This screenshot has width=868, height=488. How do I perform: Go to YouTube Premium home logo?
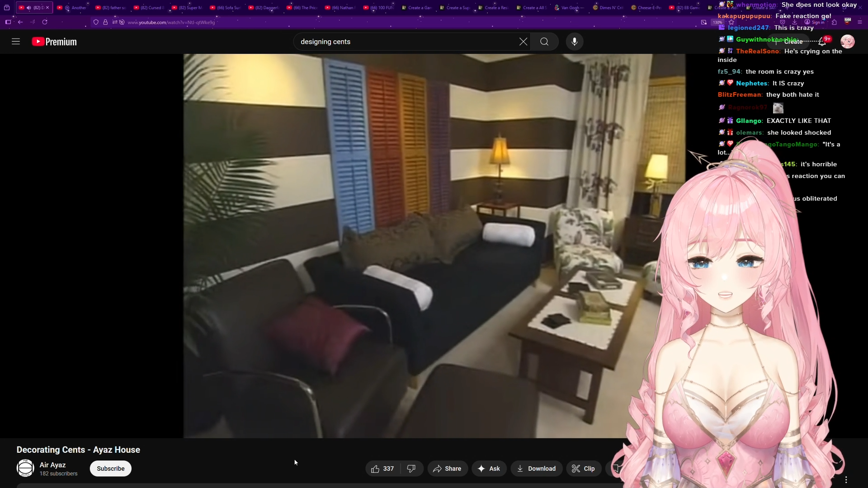(x=54, y=42)
